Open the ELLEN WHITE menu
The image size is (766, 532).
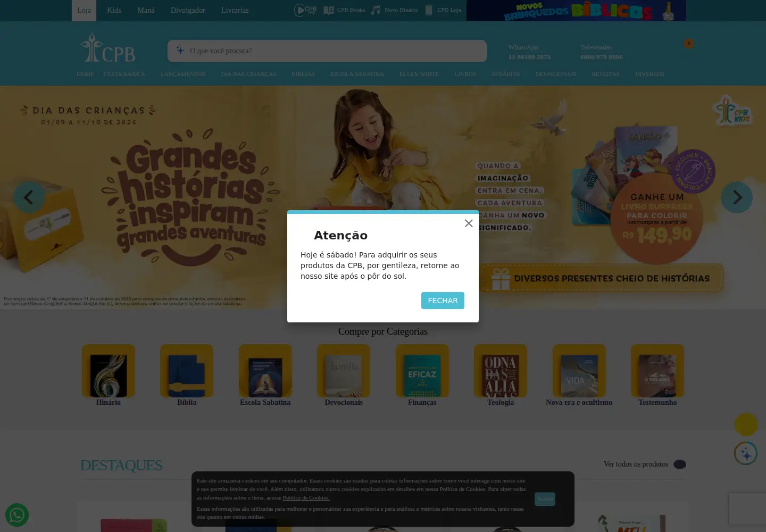click(419, 74)
